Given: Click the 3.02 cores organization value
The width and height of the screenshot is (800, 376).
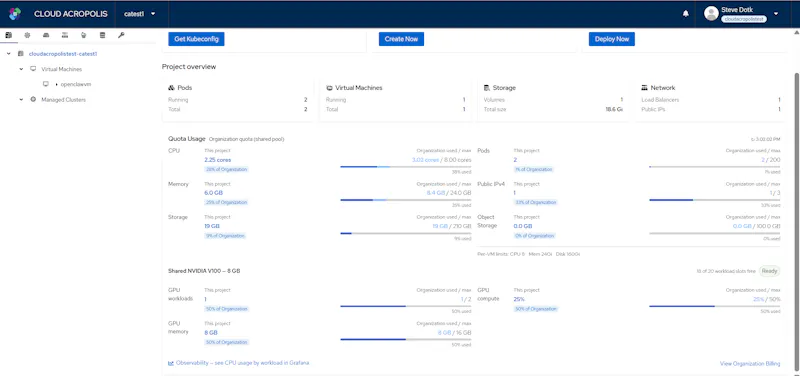Looking at the screenshot, I should 425,160.
